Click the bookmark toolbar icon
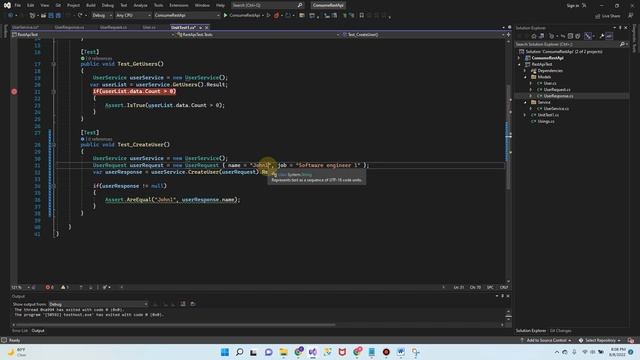This screenshot has height=360, width=640. (362, 16)
